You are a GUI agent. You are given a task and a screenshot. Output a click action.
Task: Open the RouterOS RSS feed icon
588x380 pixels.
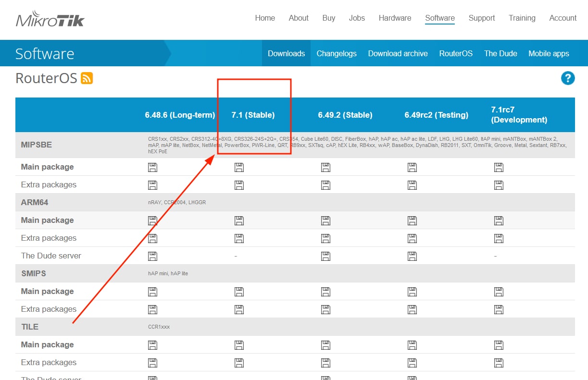pos(87,78)
